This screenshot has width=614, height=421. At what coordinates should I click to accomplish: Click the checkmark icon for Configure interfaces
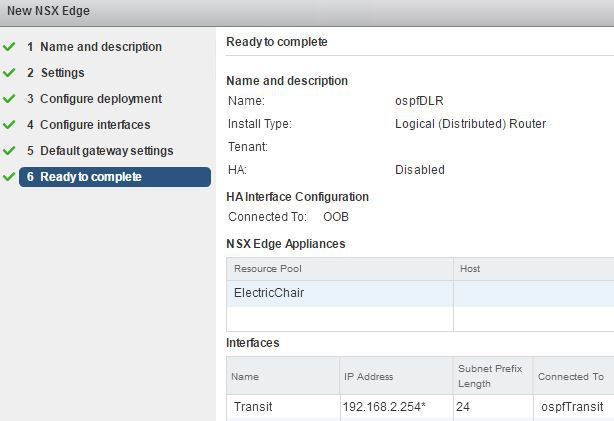coord(10,125)
